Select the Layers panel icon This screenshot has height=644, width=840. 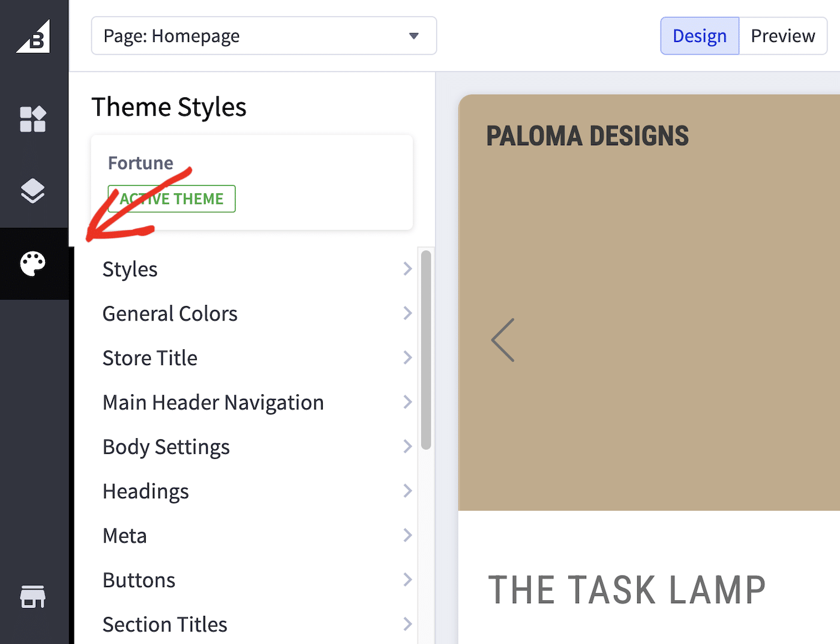click(x=33, y=190)
